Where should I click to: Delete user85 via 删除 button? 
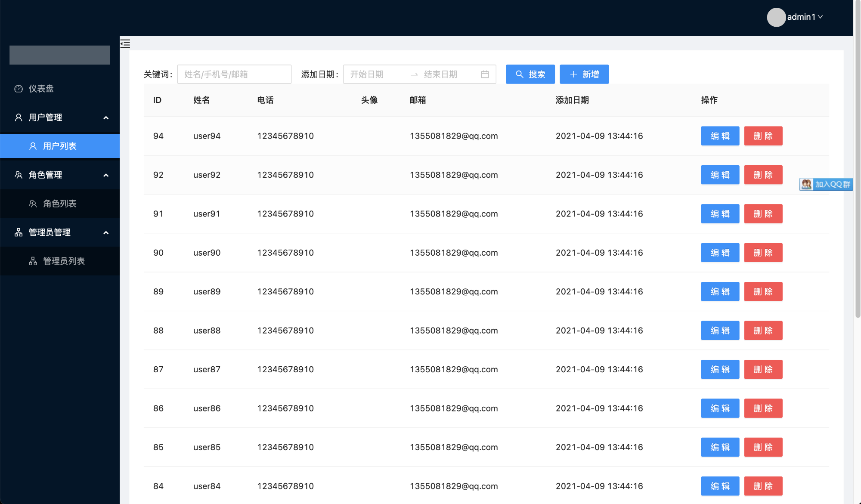[763, 447]
